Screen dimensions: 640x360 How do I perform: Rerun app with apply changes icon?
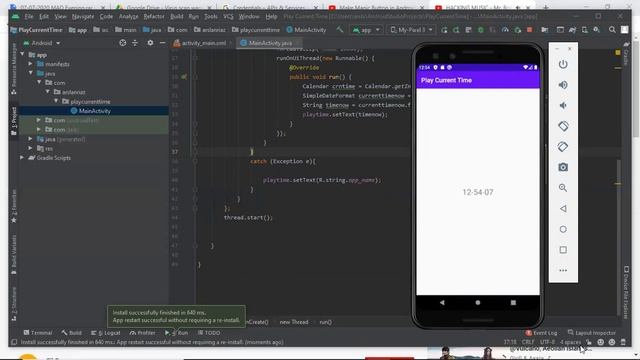tap(444, 30)
